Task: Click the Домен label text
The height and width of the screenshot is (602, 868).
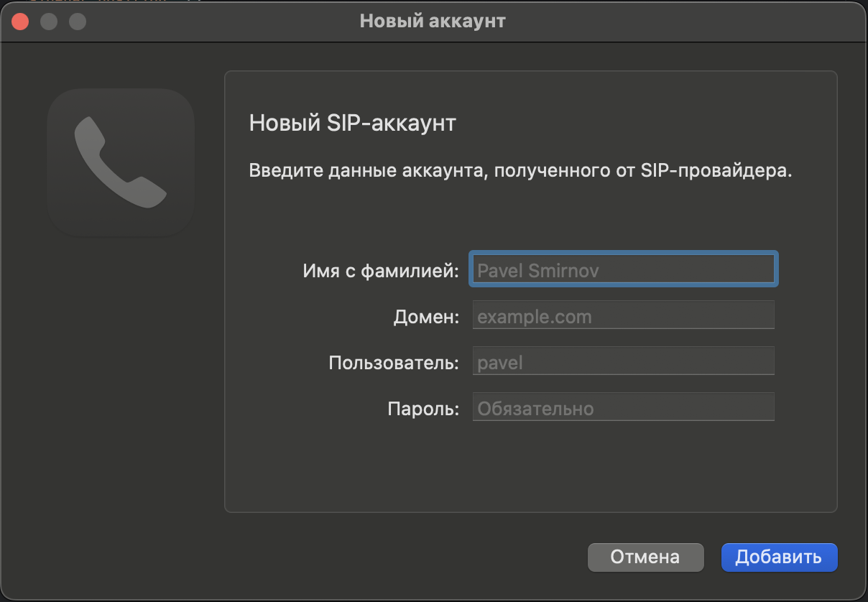Action: pyautogui.click(x=426, y=317)
